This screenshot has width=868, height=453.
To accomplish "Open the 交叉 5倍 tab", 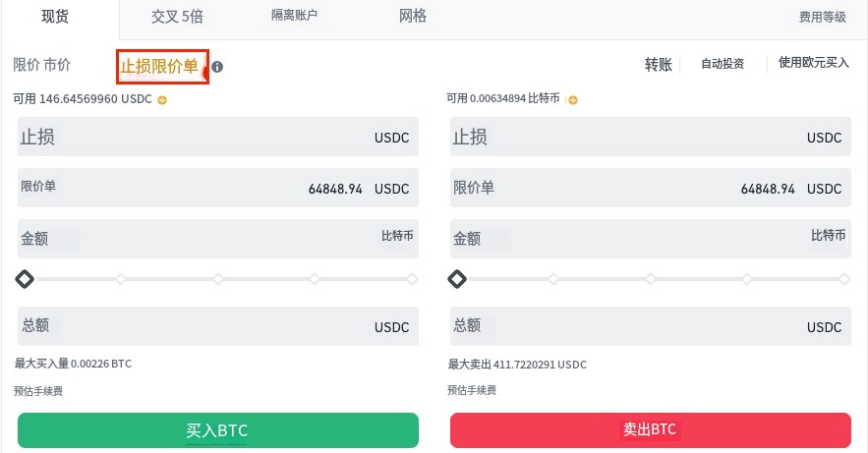I will click(x=178, y=17).
